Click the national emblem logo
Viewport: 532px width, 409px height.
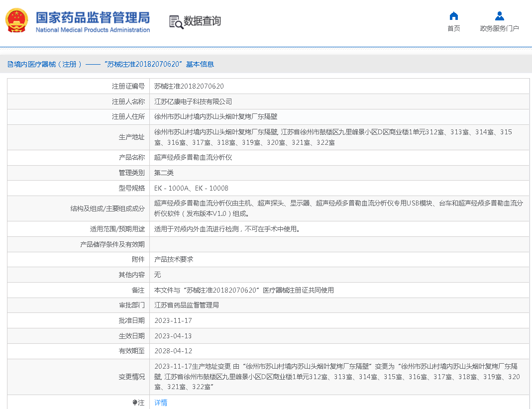pyautogui.click(x=17, y=21)
